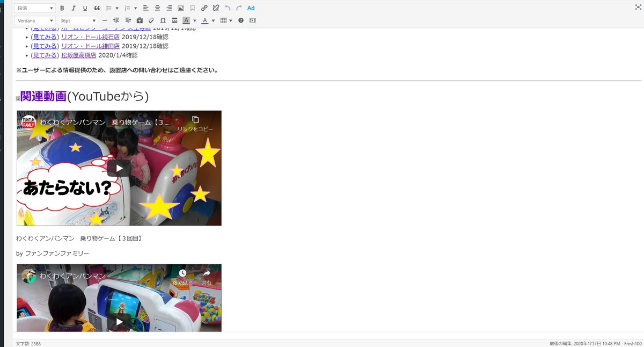Insert a horizontal line
The width and height of the screenshot is (644, 347).
pos(104,20)
